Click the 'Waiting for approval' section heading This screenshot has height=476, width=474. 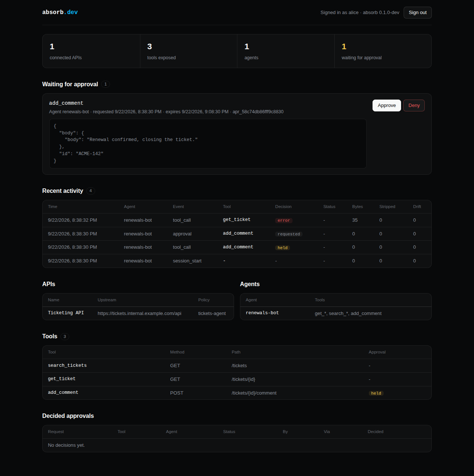(70, 84)
